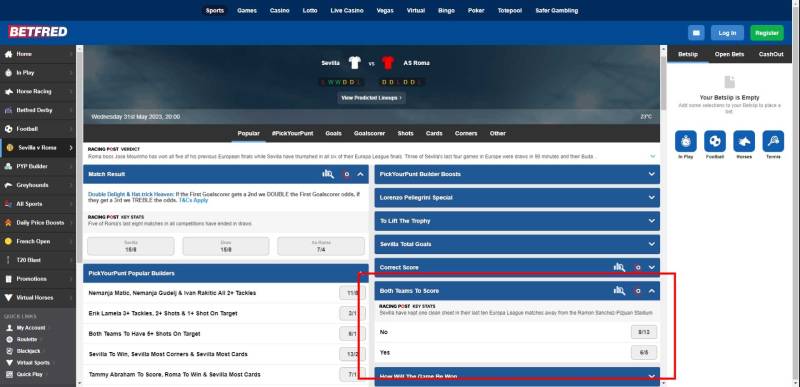Open Horse Racing in sidebar
Viewport: 800px width, 387px height.
coord(38,92)
